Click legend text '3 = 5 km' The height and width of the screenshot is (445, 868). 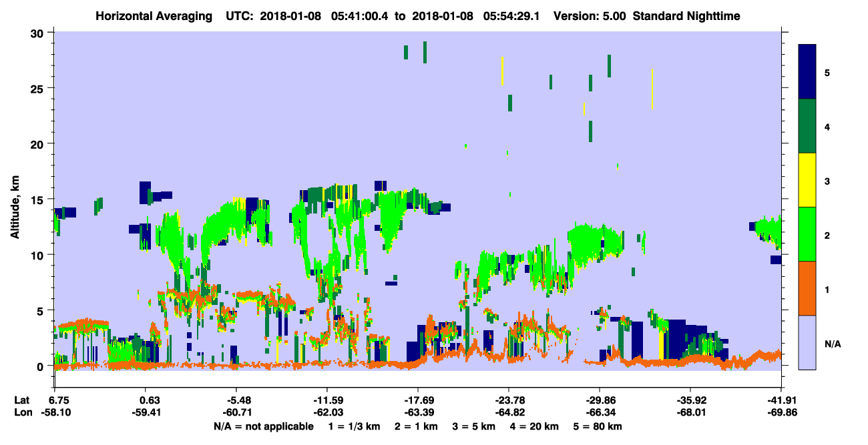[x=474, y=426]
